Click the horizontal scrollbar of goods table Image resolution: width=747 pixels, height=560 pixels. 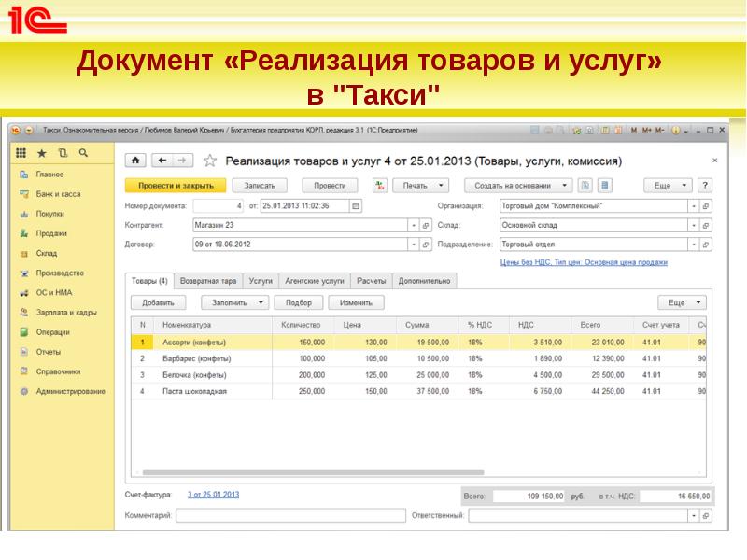313,472
